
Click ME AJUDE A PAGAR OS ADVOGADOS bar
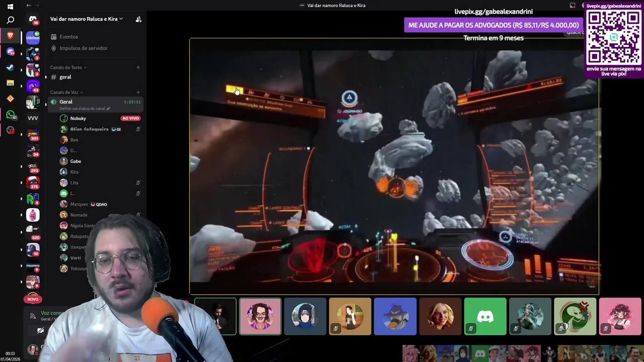pyautogui.click(x=494, y=25)
